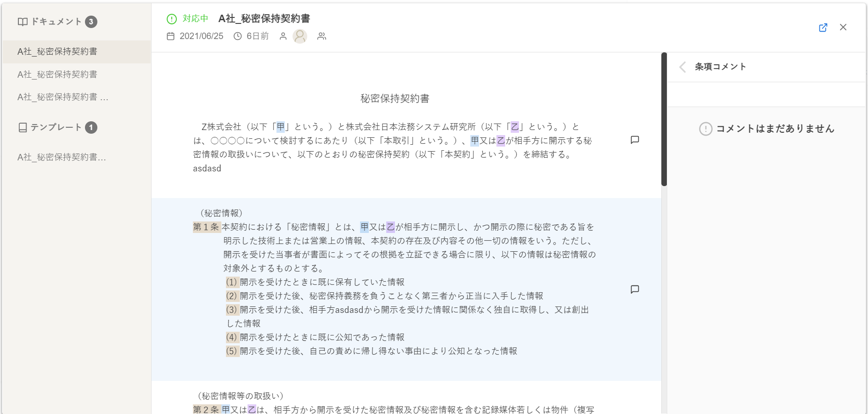Screen dimensions: 868x414
Task: Select the 第１条 highlighted article label
Action: pos(206,227)
